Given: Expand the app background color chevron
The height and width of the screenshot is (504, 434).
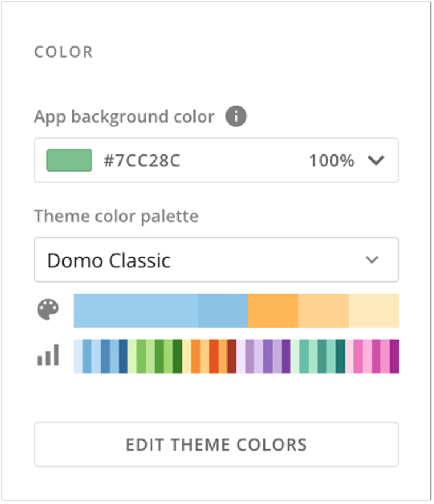Looking at the screenshot, I should click(376, 160).
